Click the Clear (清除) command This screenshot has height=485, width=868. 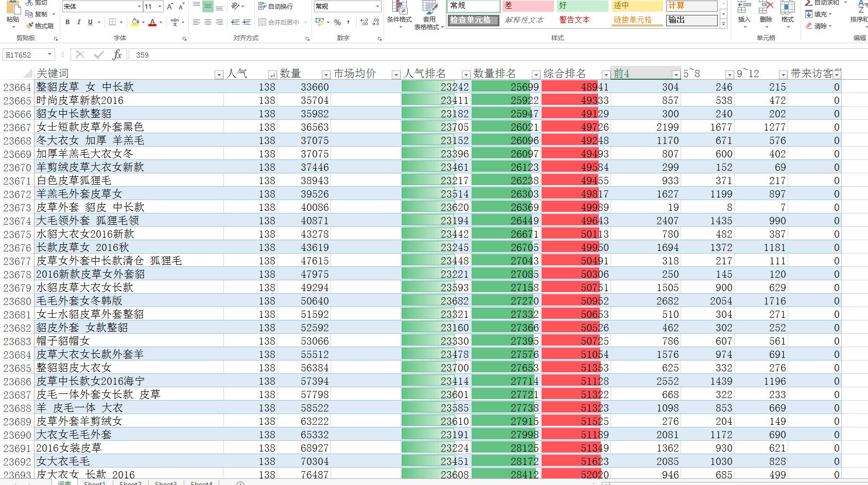[819, 26]
